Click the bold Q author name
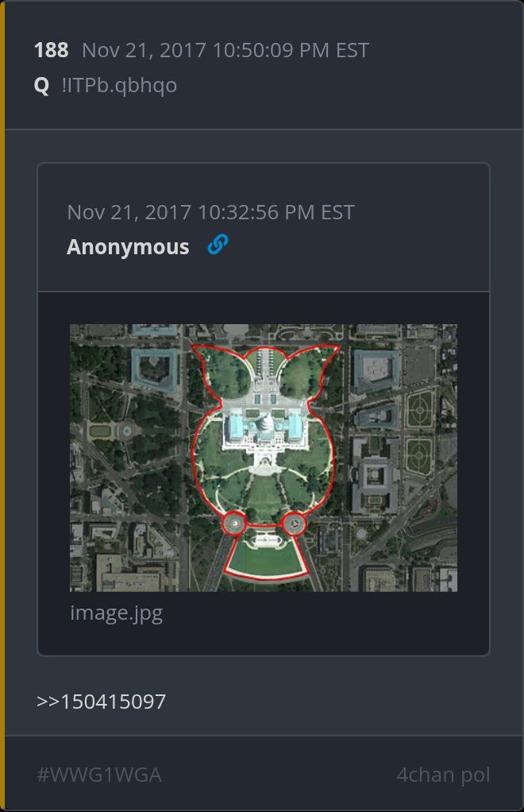Screen dimensions: 524x812 pos(41,85)
